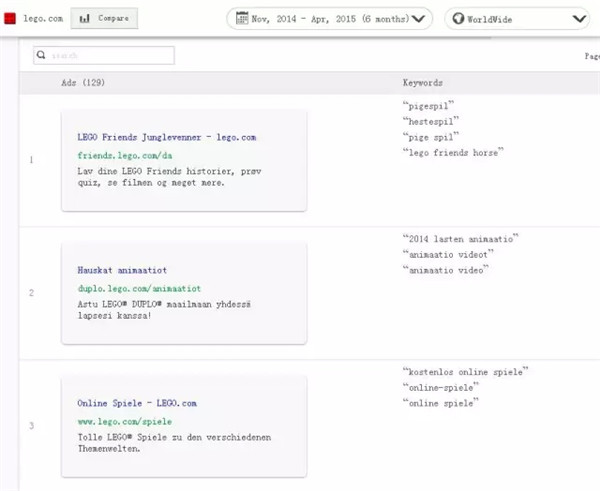Open friends.lego.com/da ad URL
The image size is (600, 491).
(125, 155)
